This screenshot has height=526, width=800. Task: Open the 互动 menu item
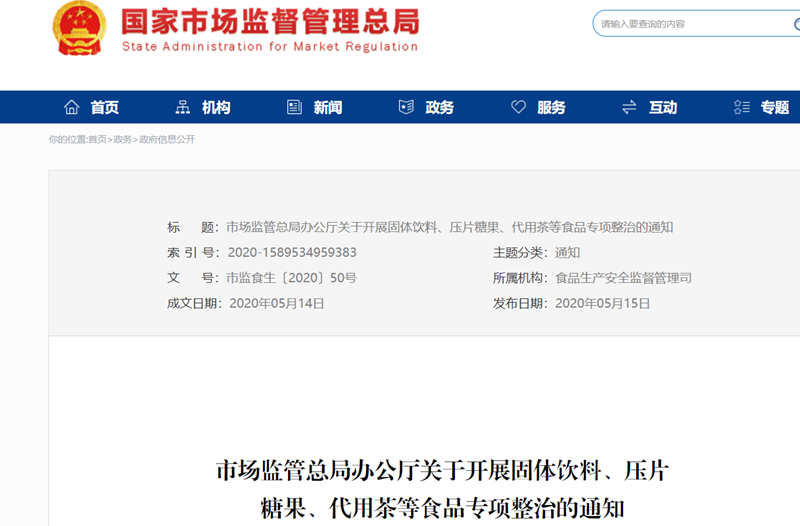(663, 108)
